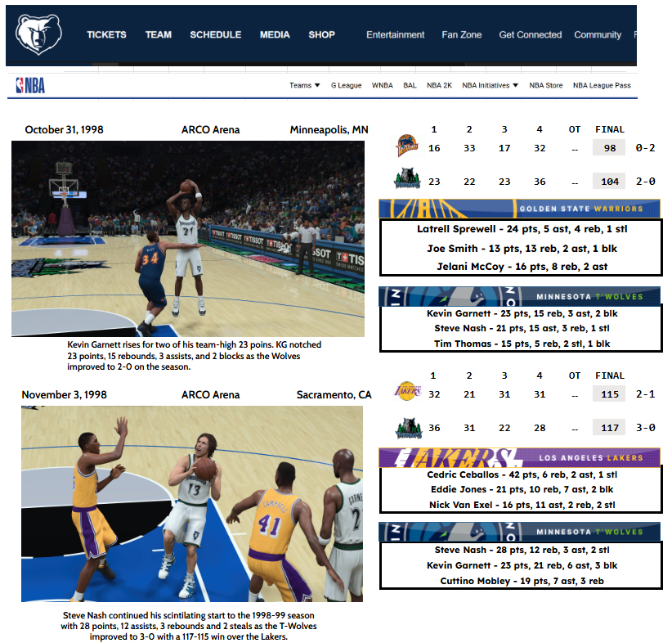Click the Grizzlies bear head logo
Screen dimensions: 672x643
pos(38,34)
